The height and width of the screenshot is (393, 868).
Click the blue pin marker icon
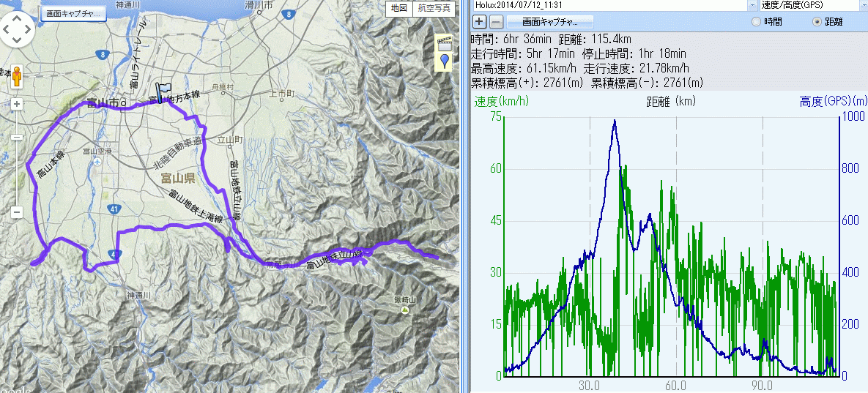(x=444, y=62)
